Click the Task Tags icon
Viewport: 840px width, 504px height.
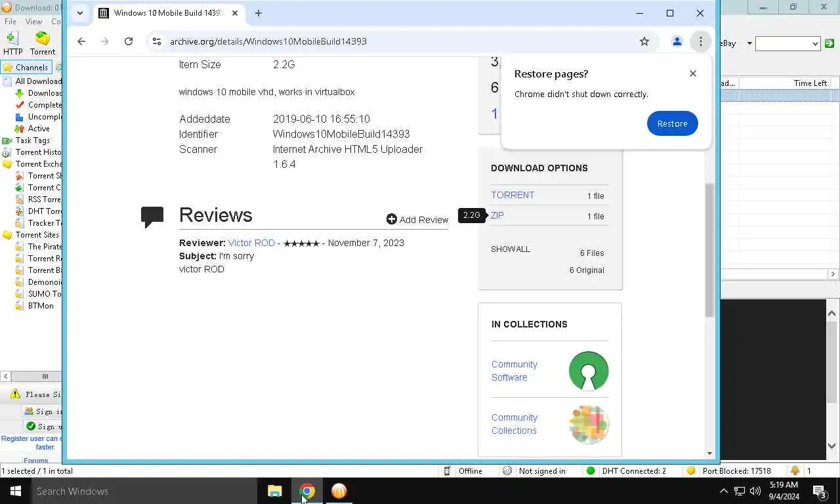pyautogui.click(x=7, y=140)
